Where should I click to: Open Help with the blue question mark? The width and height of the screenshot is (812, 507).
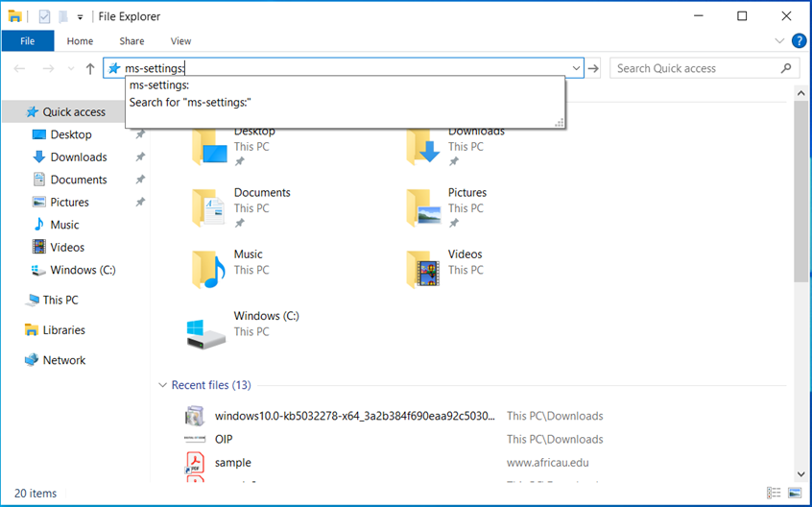click(x=800, y=40)
